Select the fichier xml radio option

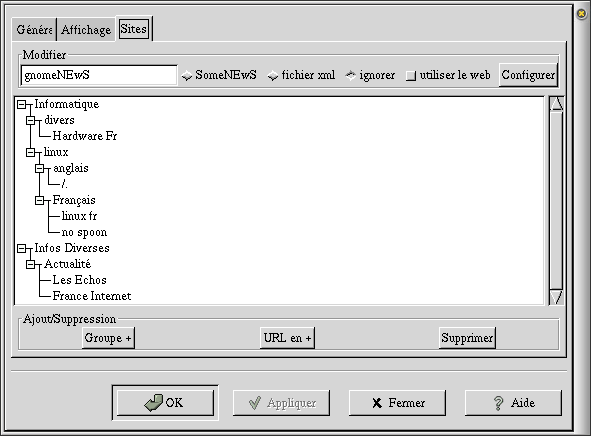(x=273, y=76)
